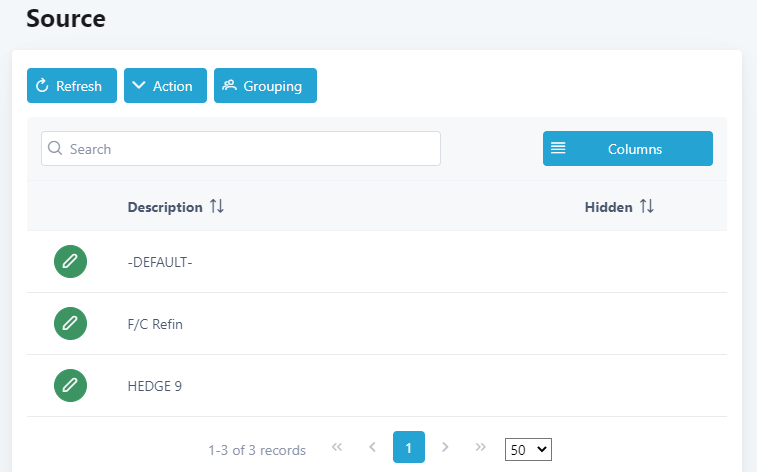The width and height of the screenshot is (757, 472).
Task: Select the -DEFAULT- row description
Action: (x=160, y=262)
